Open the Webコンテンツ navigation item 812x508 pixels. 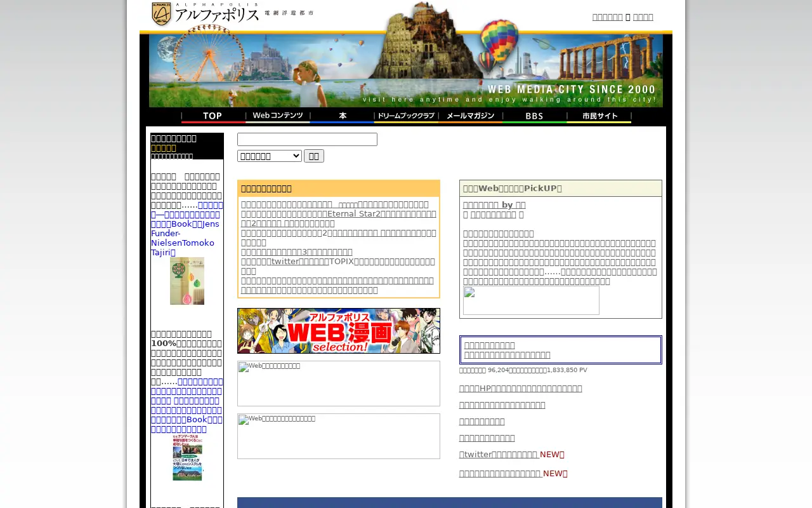pos(278,116)
